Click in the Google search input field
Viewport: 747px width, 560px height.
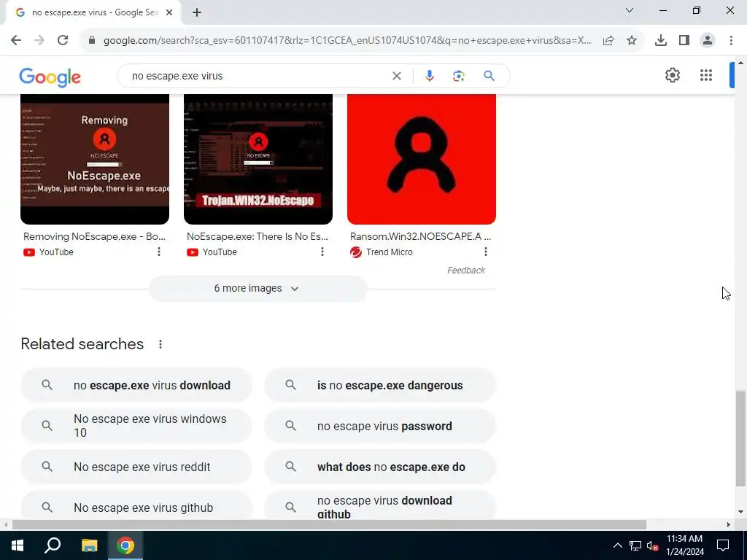(x=258, y=76)
